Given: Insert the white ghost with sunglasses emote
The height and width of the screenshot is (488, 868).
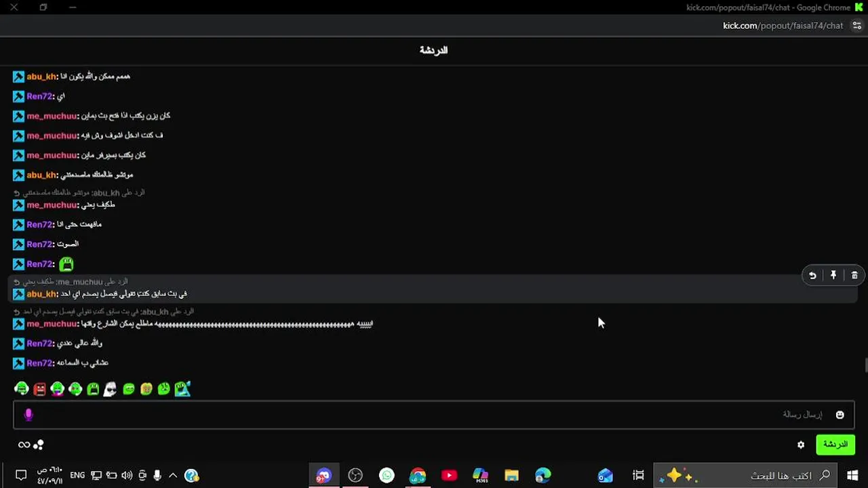Looking at the screenshot, I should pyautogui.click(x=111, y=389).
